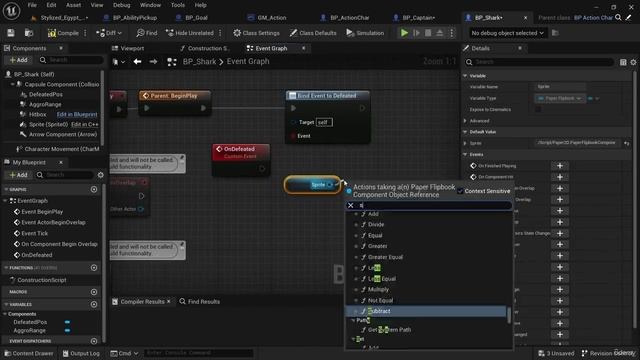
Task: Select the DefeatedPos component
Action: [x=46, y=94]
